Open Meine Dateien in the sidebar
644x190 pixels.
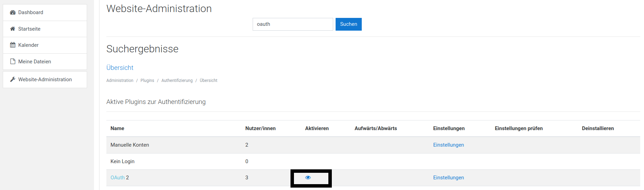(34, 62)
